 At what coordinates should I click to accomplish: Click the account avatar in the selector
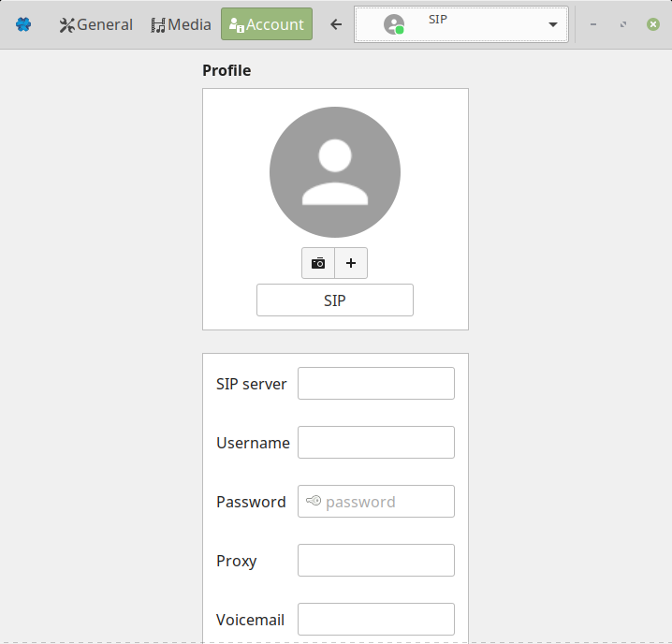pos(394,24)
